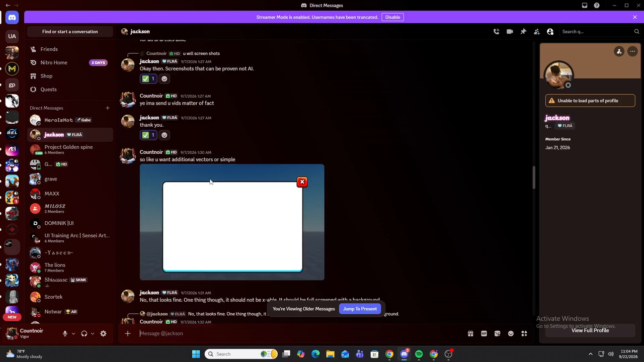Toggle microphone mute

[x=64, y=333]
